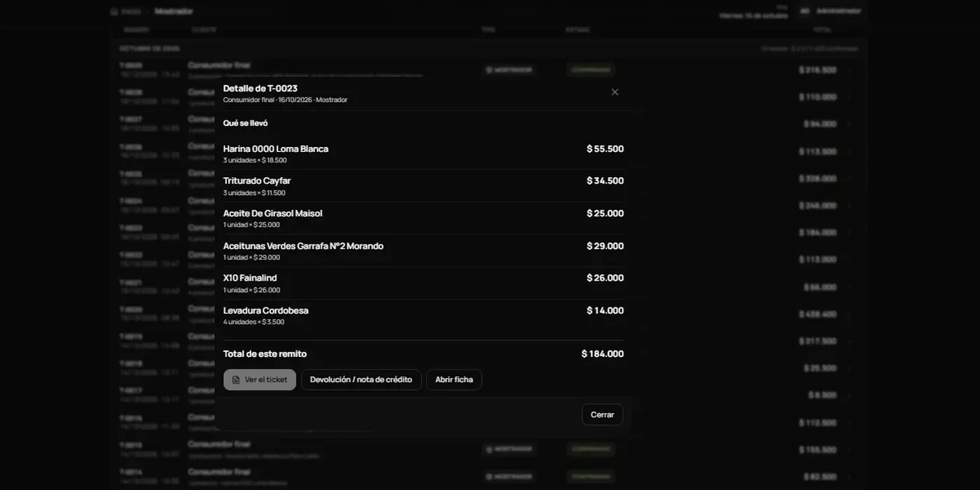Screen dimensions: 980x490
Task: Click the Mostrador badge on the $ 216.500 row
Action: click(509, 70)
